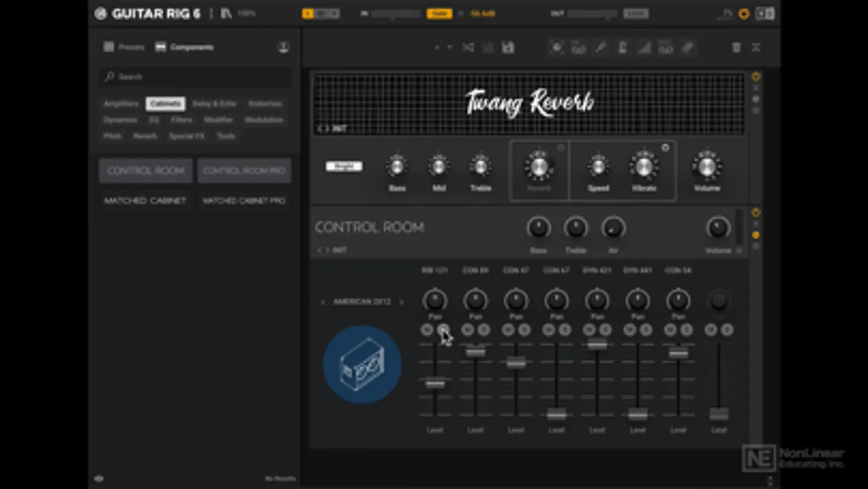Viewport: 868px width, 489px height.
Task: Solo the DYN 441 microphone channel
Action: (646, 330)
